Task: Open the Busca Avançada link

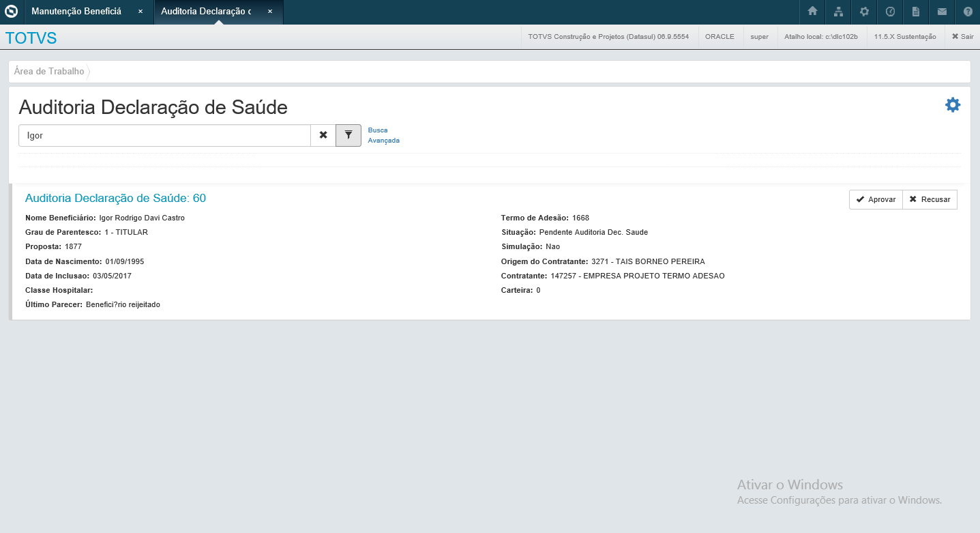Action: (x=383, y=135)
